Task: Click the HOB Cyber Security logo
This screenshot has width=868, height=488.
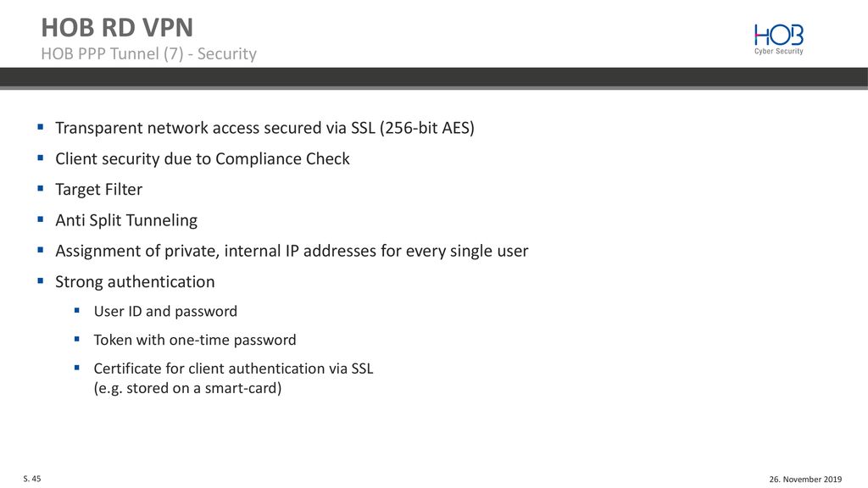Action: [x=778, y=39]
